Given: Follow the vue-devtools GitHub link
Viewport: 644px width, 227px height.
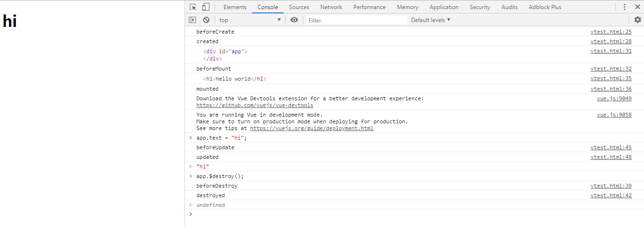Looking at the screenshot, I should pos(255,105).
